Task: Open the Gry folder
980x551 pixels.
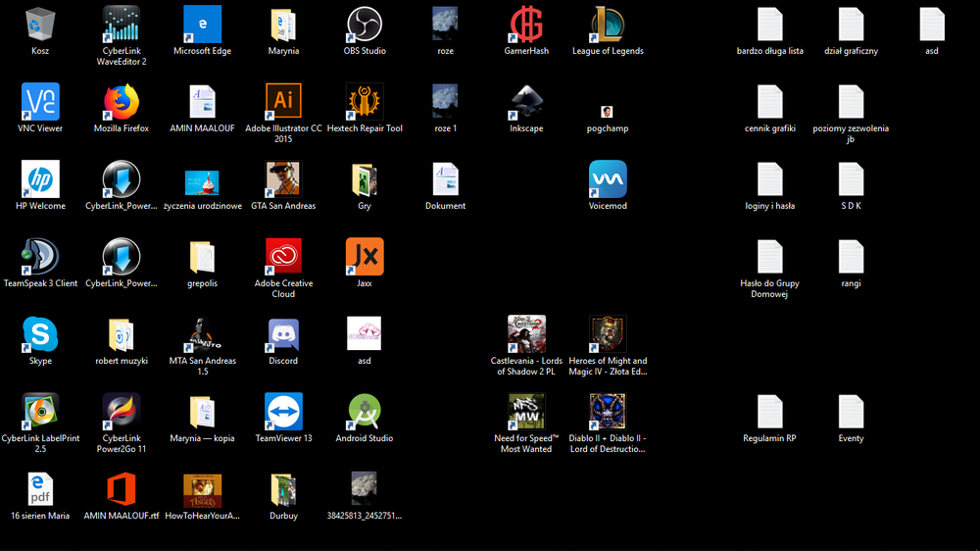Action: [x=365, y=179]
